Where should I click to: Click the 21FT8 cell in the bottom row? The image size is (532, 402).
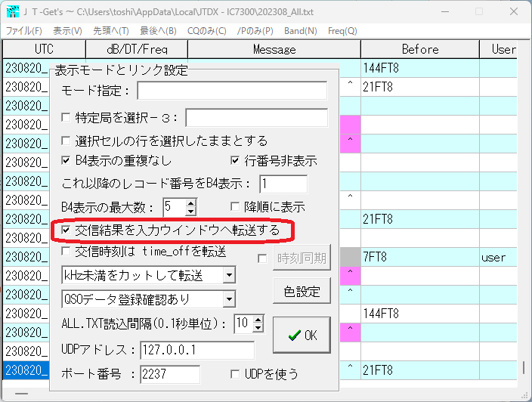point(420,370)
